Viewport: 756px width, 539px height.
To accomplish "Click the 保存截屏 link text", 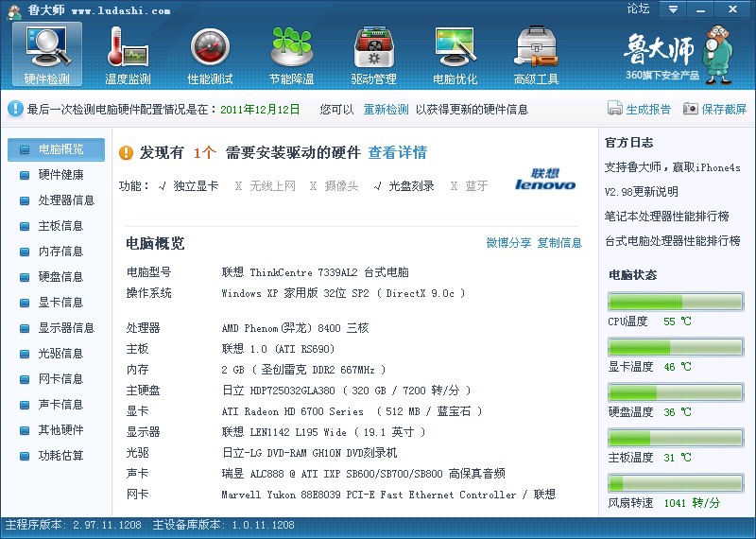I will coord(724,110).
